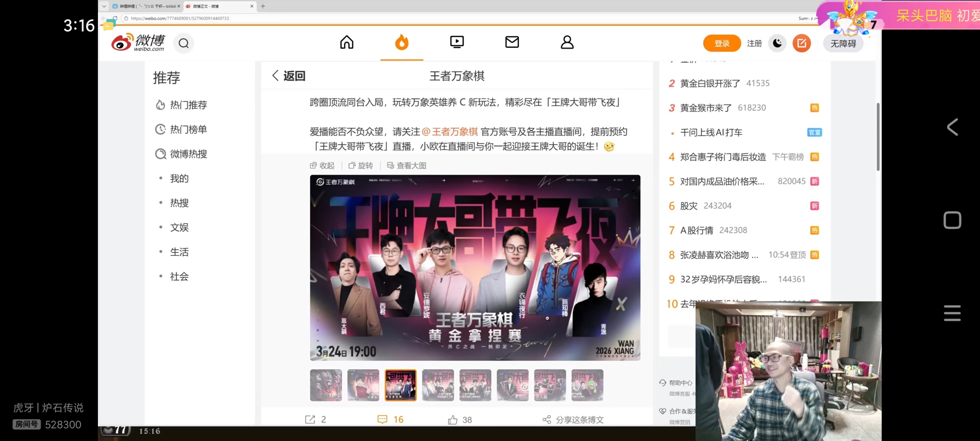Screen dimensions: 980x441
Task: Switch to the bilibili browser tab
Action: [x=145, y=6]
